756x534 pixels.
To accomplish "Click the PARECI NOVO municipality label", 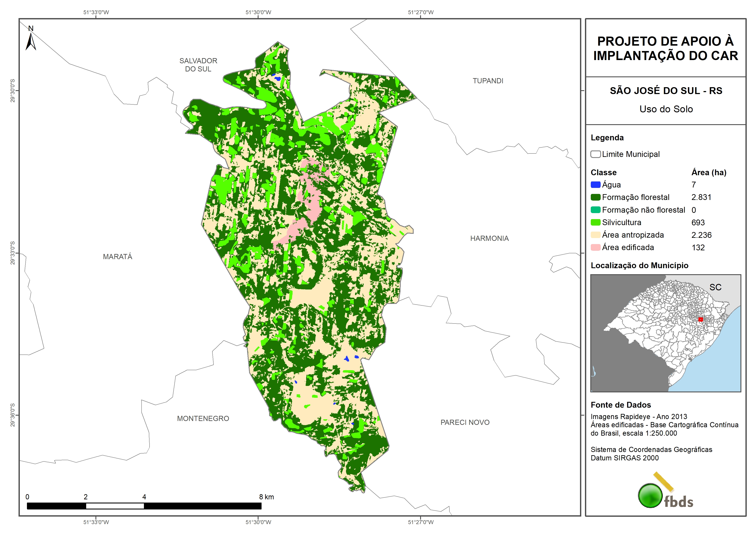I will pyautogui.click(x=465, y=423).
